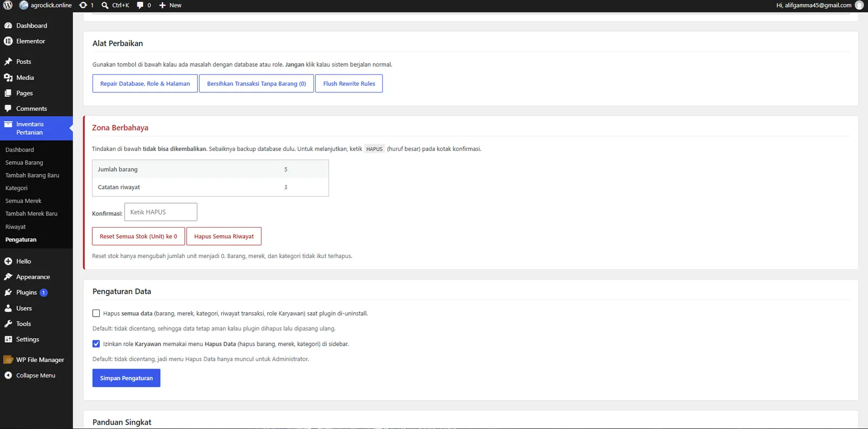Click the Alat Perbaikan heading
Screen dimensions: 868x429
[118, 43]
